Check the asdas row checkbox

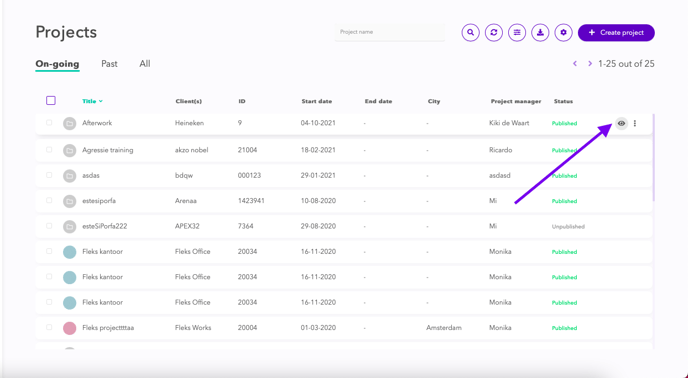coord(49,175)
